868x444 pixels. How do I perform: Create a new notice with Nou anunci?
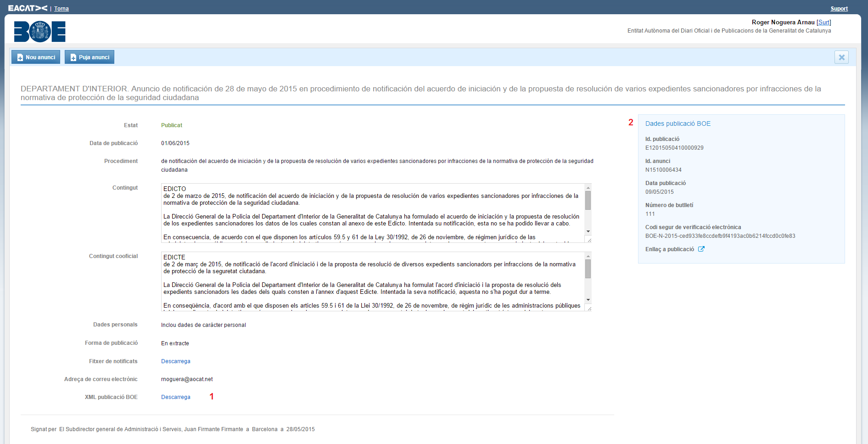[x=36, y=57]
